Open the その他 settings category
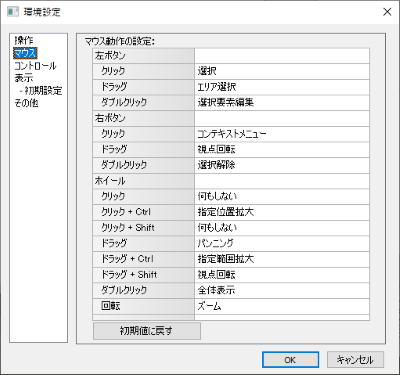Image resolution: width=400 pixels, height=375 pixels. click(26, 103)
